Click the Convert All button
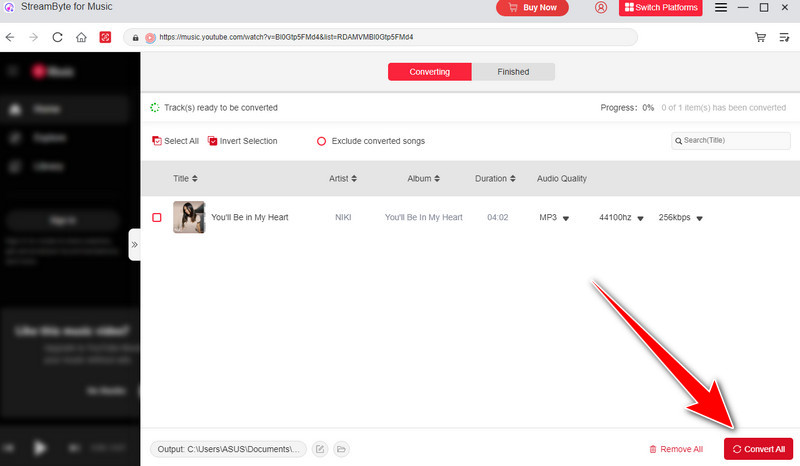Viewport: 800px width, 466px height. coord(759,449)
